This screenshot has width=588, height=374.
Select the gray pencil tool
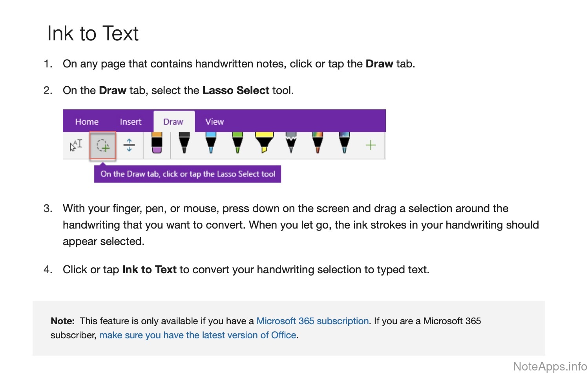click(291, 143)
